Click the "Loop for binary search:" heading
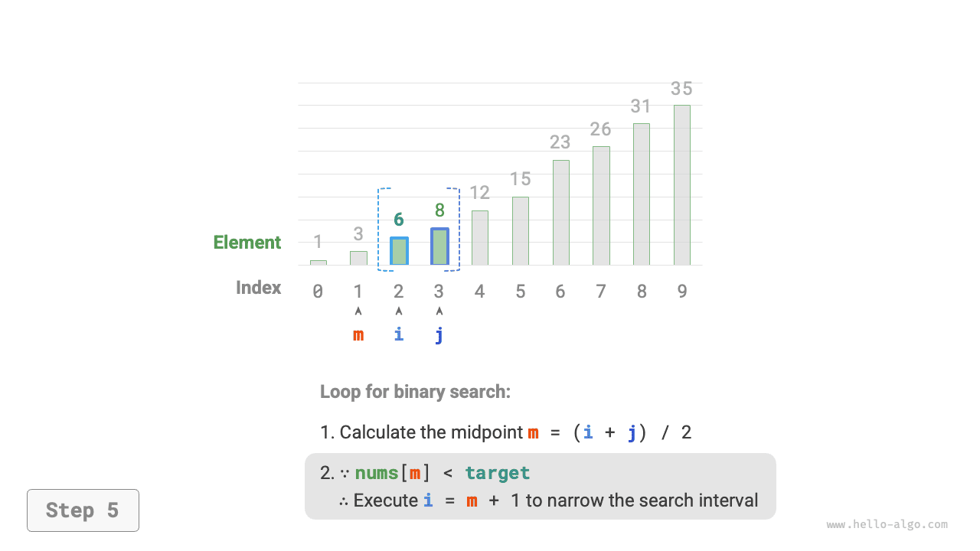Image resolution: width=980 pixels, height=551 pixels. tap(415, 392)
